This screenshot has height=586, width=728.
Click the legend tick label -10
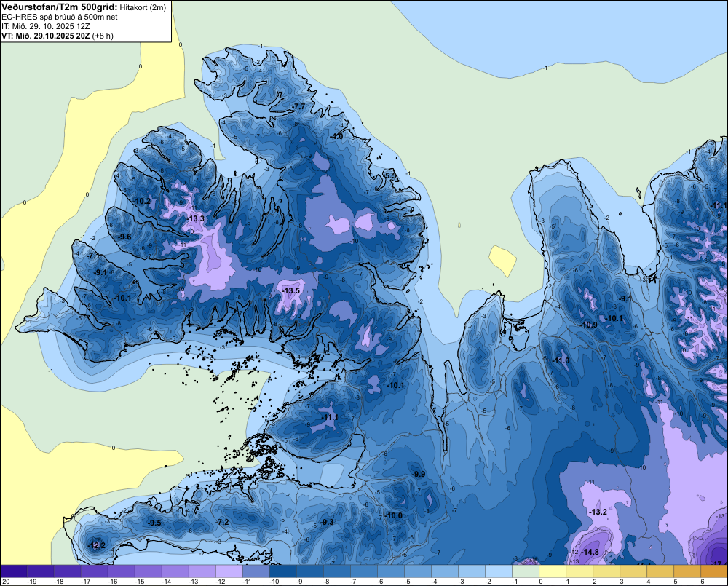click(275, 582)
